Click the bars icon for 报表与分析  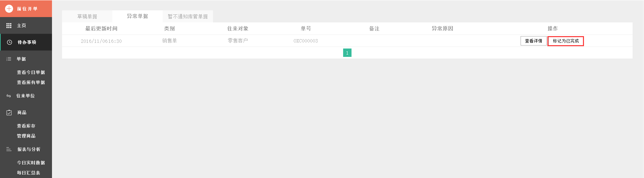coord(9,149)
